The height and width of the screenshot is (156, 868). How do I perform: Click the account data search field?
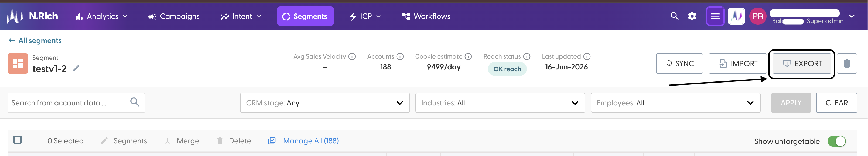(x=76, y=103)
